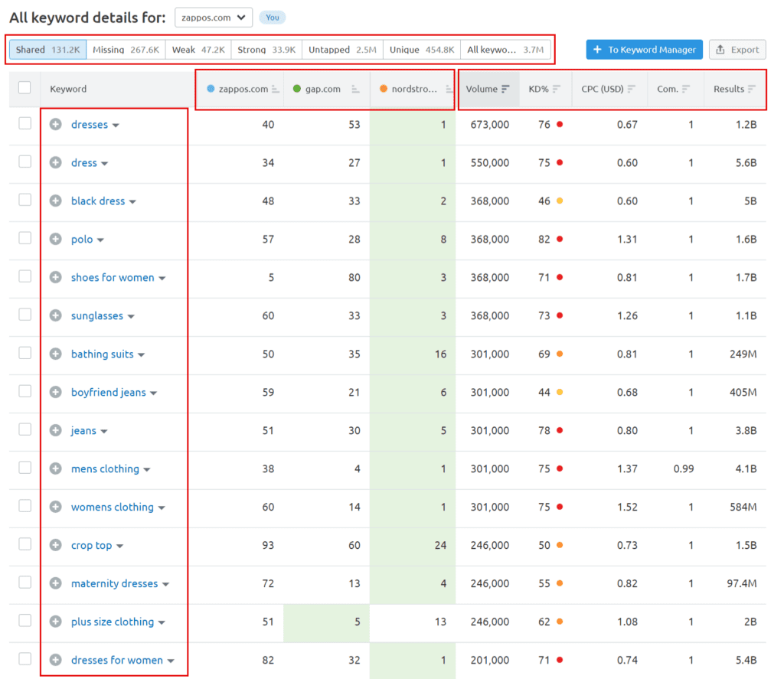Click the 673,000 volume value
Viewport: 784px width, 679px height.
(x=489, y=125)
